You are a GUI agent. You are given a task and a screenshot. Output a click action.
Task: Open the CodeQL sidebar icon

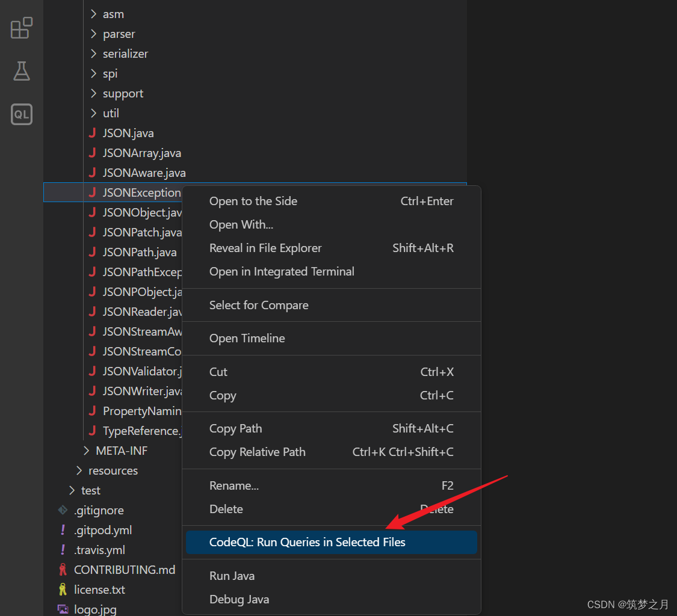pos(22,114)
